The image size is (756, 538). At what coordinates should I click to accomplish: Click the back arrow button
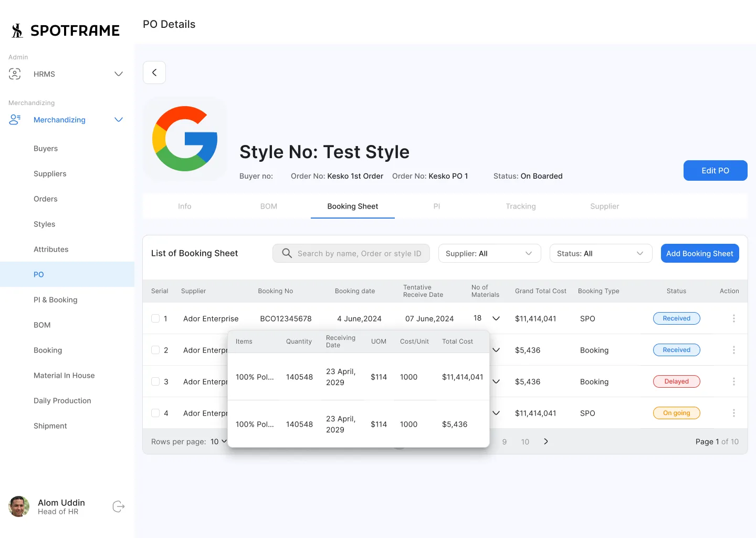(x=154, y=73)
